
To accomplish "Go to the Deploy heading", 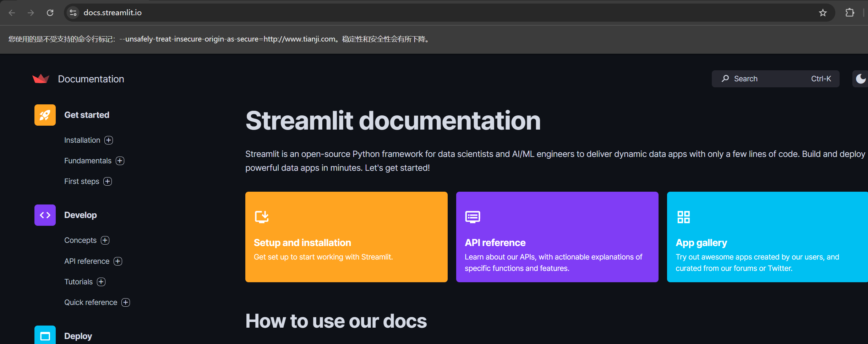I will [x=78, y=336].
